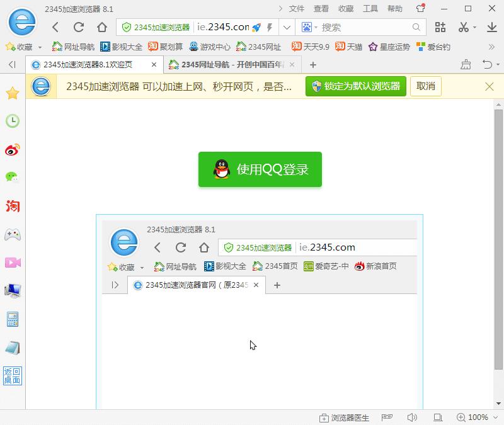Click the browser doctor status item
Viewport: 504px width, 425px height.
pyautogui.click(x=344, y=417)
